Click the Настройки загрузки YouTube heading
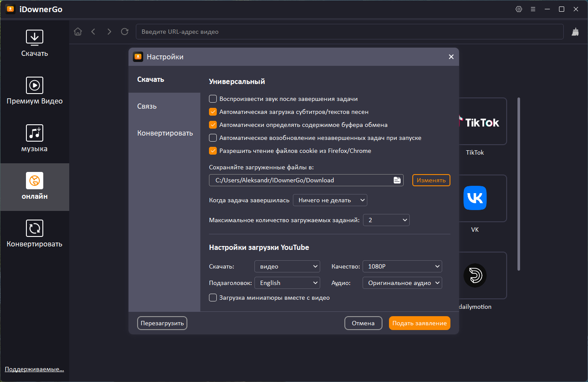 click(259, 248)
